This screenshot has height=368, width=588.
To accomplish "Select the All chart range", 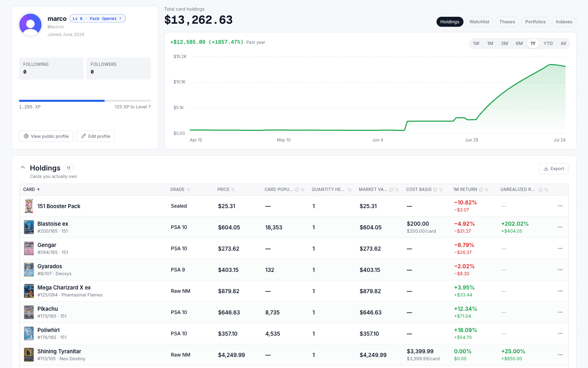I will 563,43.
